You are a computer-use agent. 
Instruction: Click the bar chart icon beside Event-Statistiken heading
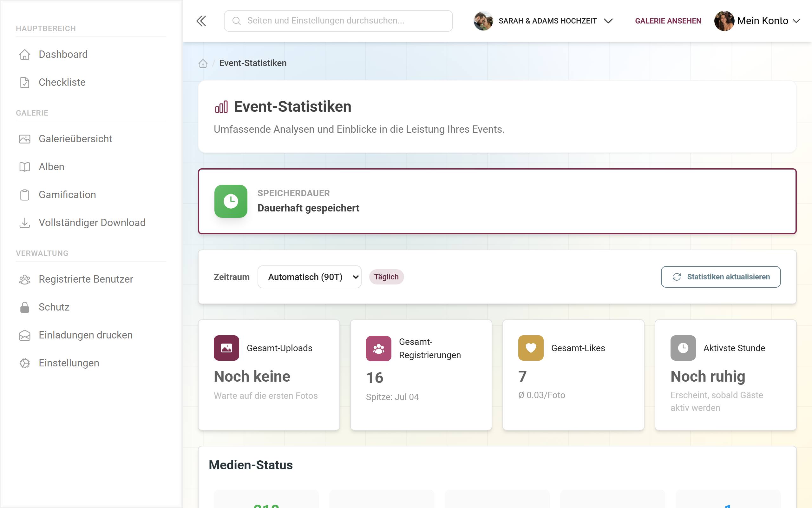pyautogui.click(x=221, y=107)
